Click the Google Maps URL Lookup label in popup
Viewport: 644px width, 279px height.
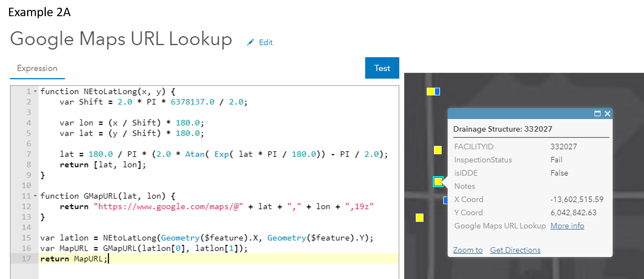(x=500, y=226)
